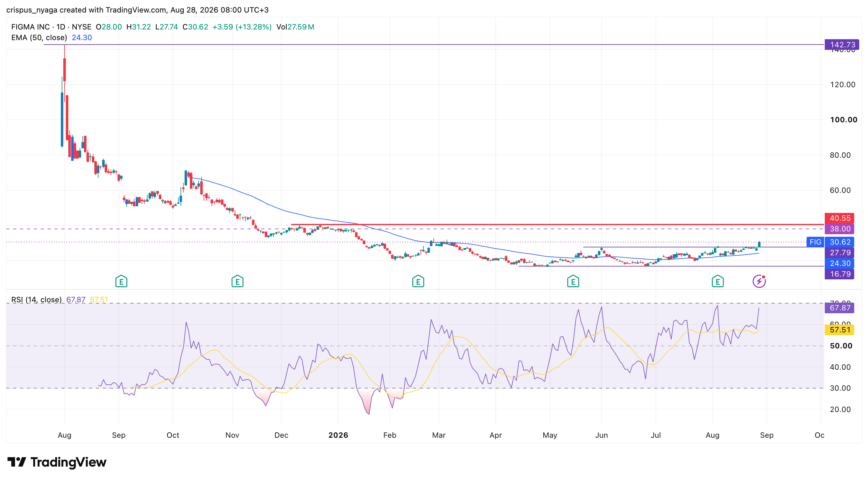The width and height of the screenshot is (868, 481).
Task: Select the purple 67.87 RSI axis tag
Action: (x=839, y=308)
